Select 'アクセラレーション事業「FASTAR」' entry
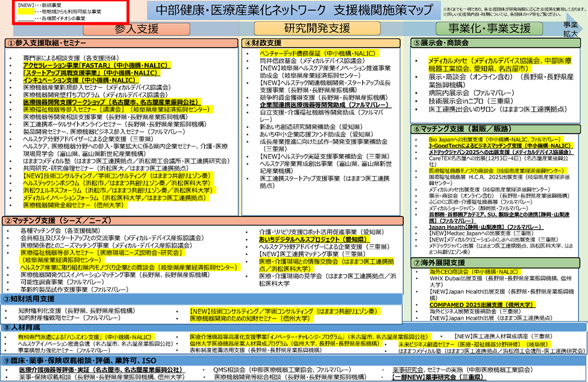The height and width of the screenshot is (382, 588). click(97, 65)
